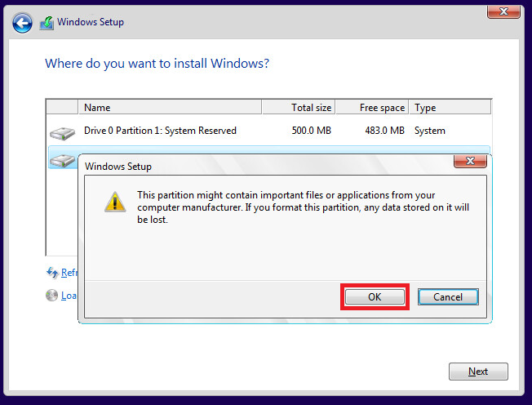Screen dimensions: 532x405
Task: Confirm the format warning with OK
Action: (x=375, y=296)
